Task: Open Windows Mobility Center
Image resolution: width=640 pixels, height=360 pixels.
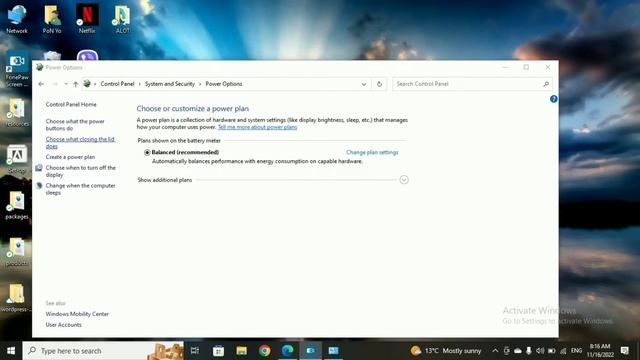Action: click(x=77, y=314)
